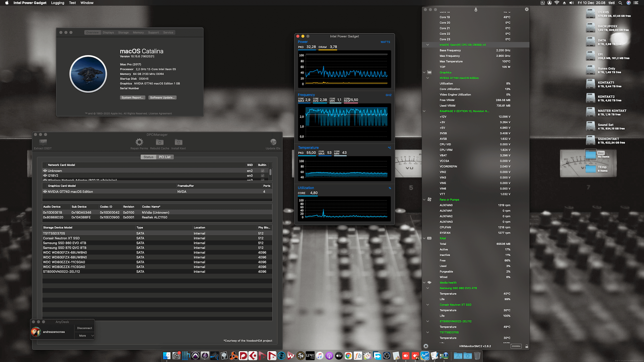The width and height of the screenshot is (644, 362).
Task: Open System Preferences in the Dock
Action: [176, 356]
